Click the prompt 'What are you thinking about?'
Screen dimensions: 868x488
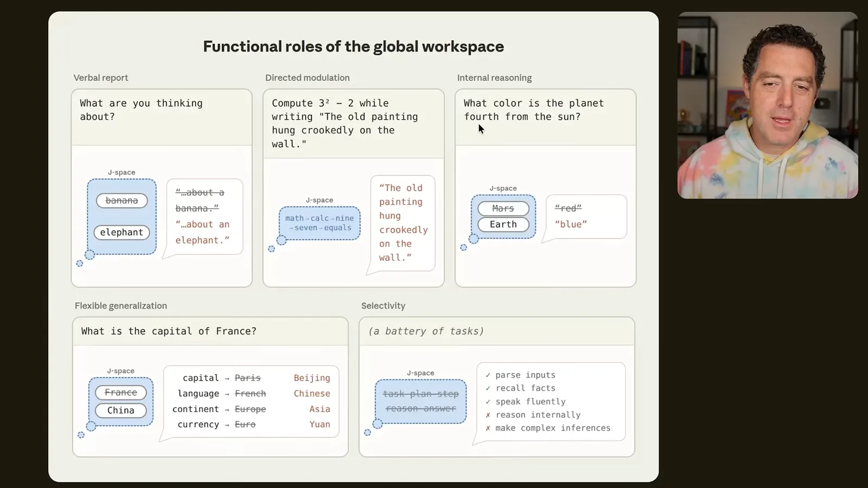pyautogui.click(x=141, y=110)
